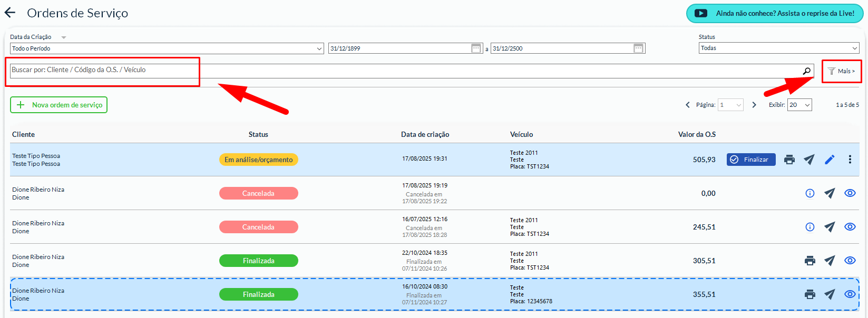
Task: View the 305,51 order with eye icon
Action: [850, 261]
